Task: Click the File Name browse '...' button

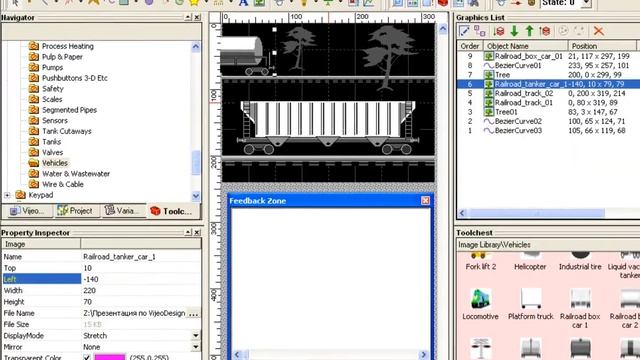Action: pyautogui.click(x=194, y=313)
